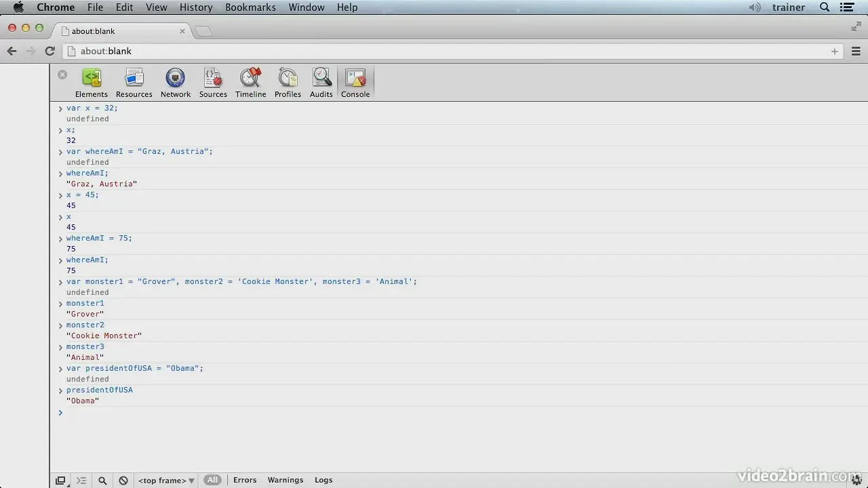
Task: Adjust system volume in menu bar
Action: click(755, 7)
